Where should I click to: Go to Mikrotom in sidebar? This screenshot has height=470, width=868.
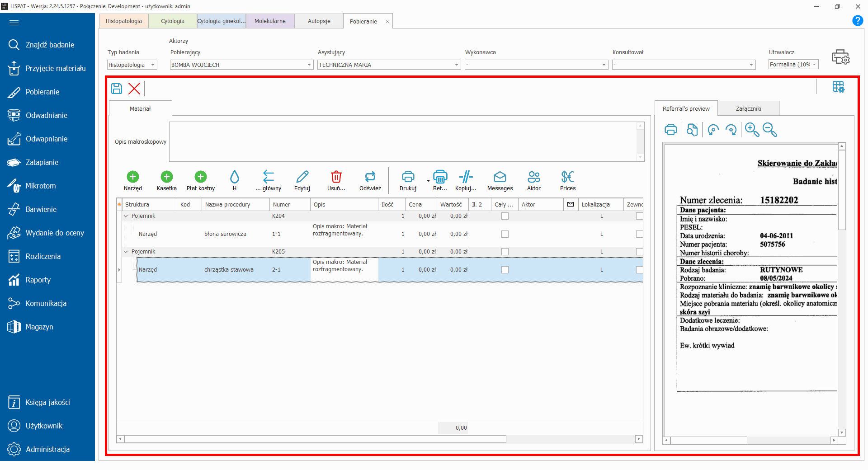[41, 186]
